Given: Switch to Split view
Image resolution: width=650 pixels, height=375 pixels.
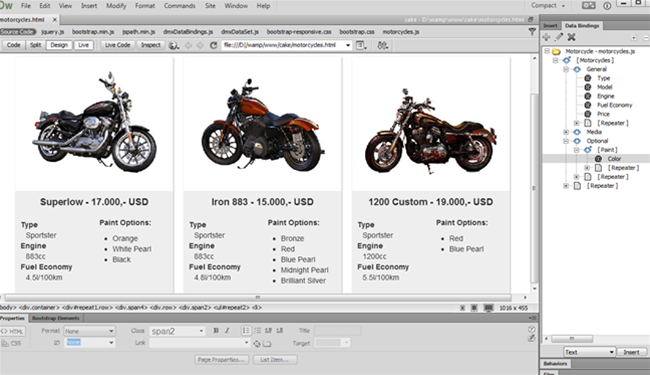Looking at the screenshot, I should point(35,45).
